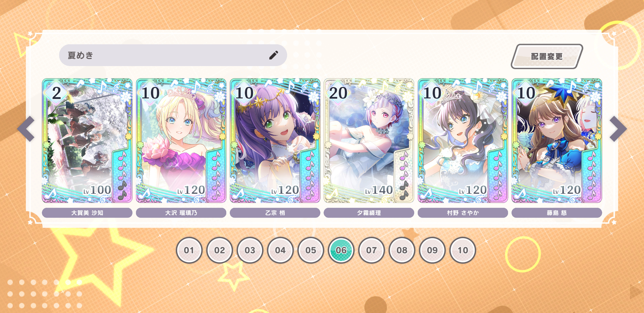Select the 村野 さやか Lv120 card

pyautogui.click(x=463, y=141)
